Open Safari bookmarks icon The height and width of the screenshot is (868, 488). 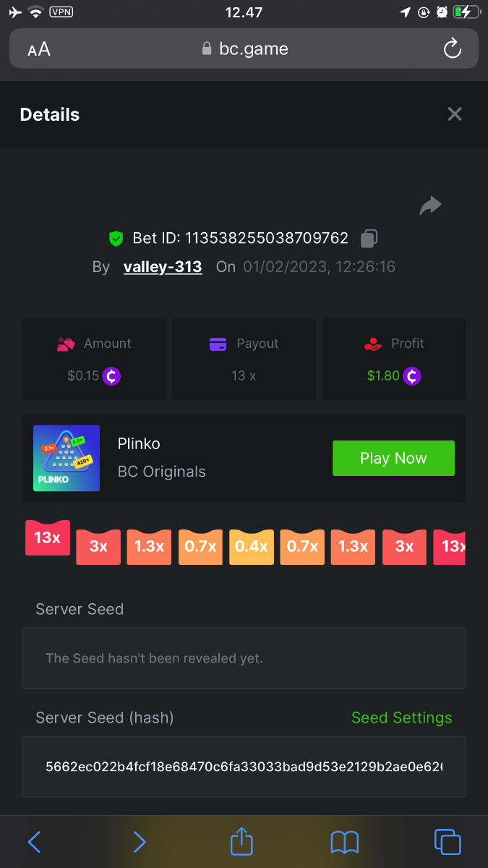click(345, 842)
